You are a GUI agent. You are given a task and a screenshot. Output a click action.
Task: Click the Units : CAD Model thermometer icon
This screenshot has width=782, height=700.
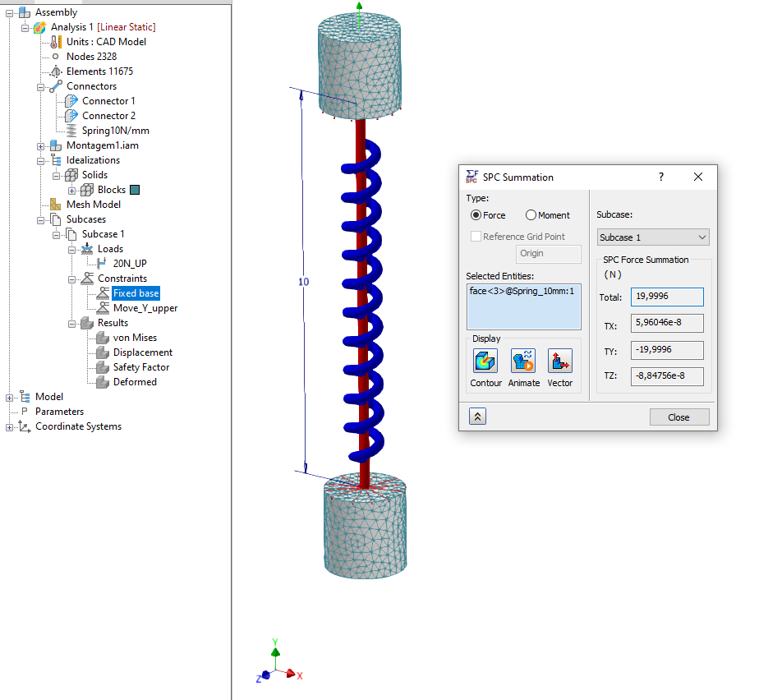(x=57, y=41)
